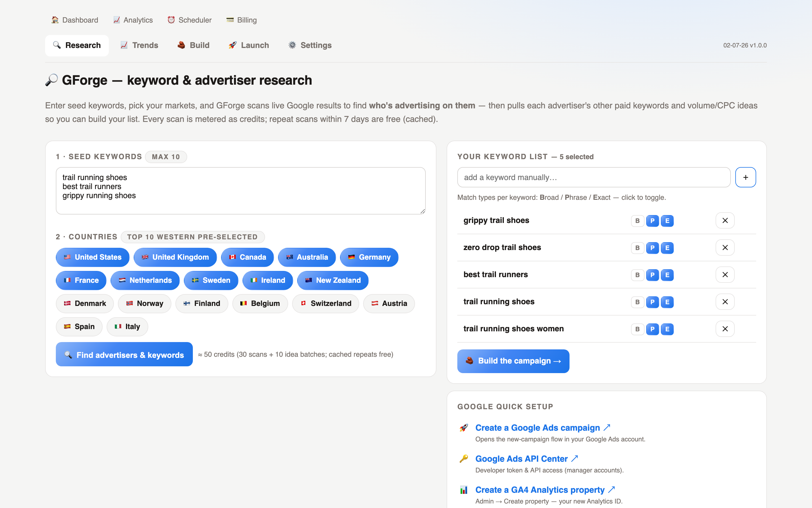The image size is (812, 508).
Task: Toggle Broad match for 'zero drop trail shoes'
Action: click(637, 248)
